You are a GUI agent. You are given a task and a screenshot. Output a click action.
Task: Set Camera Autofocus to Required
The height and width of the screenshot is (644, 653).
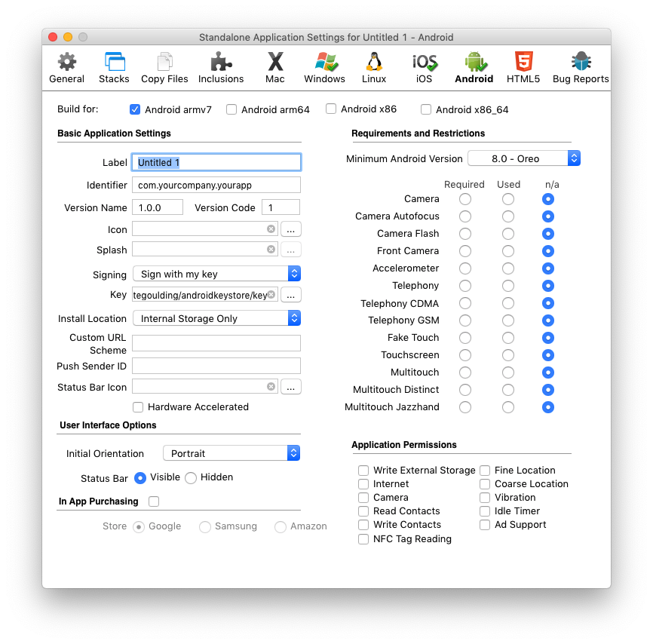click(x=465, y=216)
